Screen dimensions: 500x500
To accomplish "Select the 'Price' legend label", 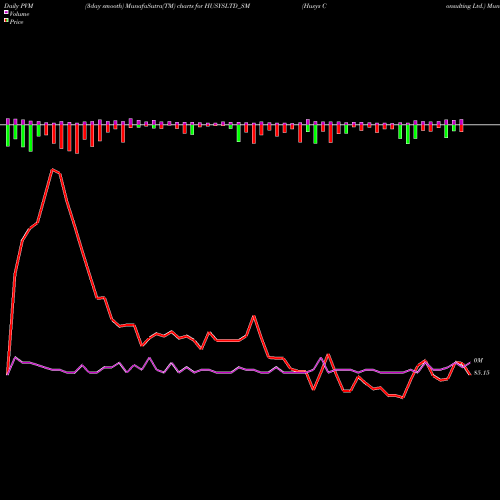I will (x=16, y=22).
